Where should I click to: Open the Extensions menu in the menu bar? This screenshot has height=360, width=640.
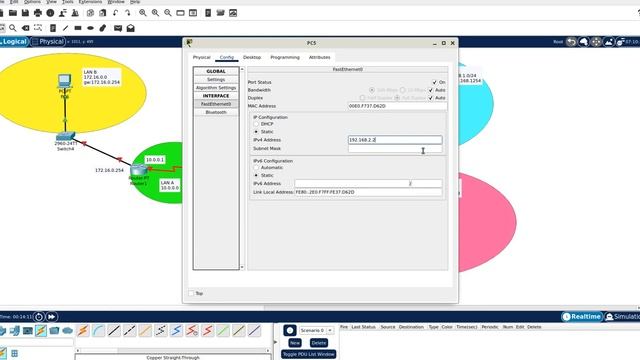(90, 2)
